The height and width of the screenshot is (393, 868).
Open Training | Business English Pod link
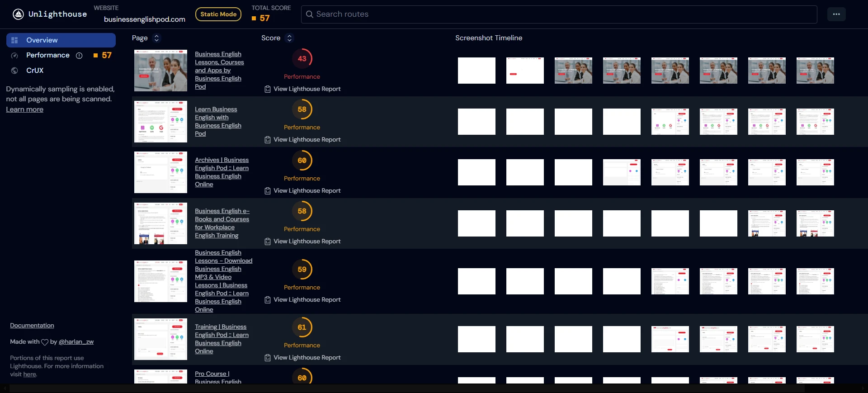pos(222,339)
